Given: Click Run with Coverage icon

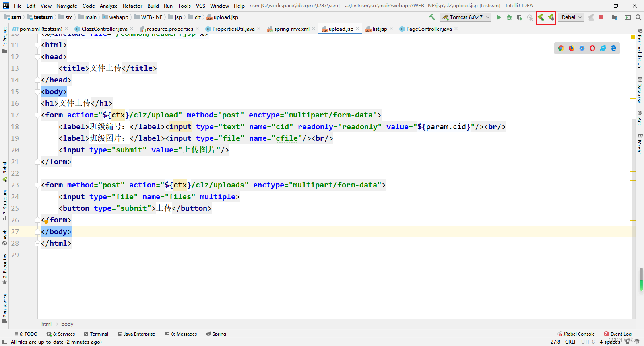Looking at the screenshot, I should point(520,17).
